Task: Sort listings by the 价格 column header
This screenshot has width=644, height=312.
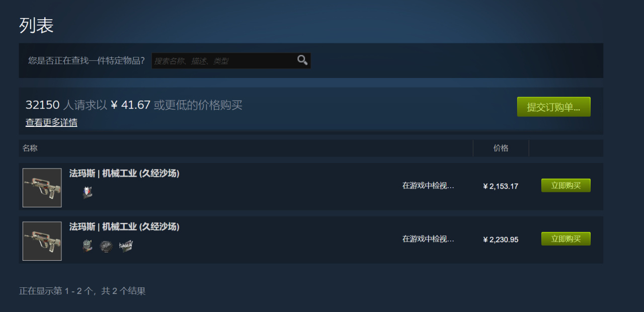Action: click(x=501, y=148)
